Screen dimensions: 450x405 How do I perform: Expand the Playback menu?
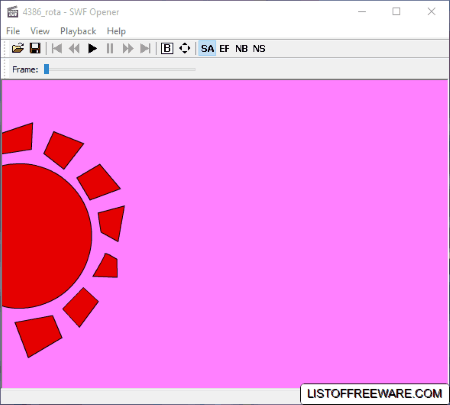(78, 31)
